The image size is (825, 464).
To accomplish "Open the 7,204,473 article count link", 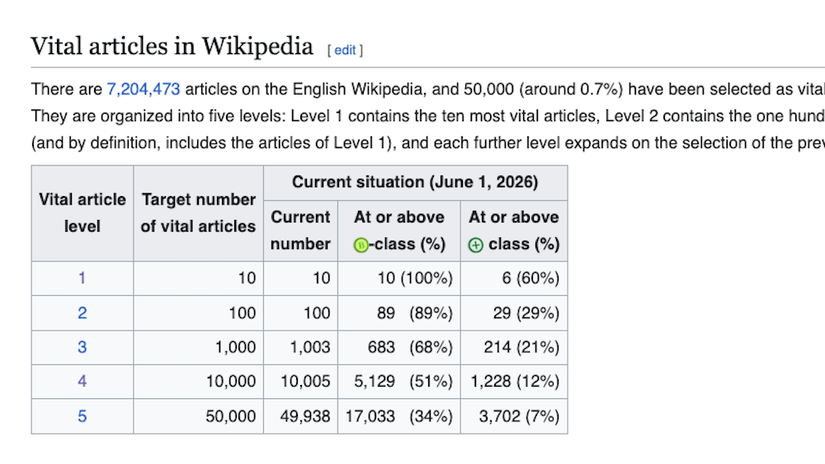I will point(144,89).
